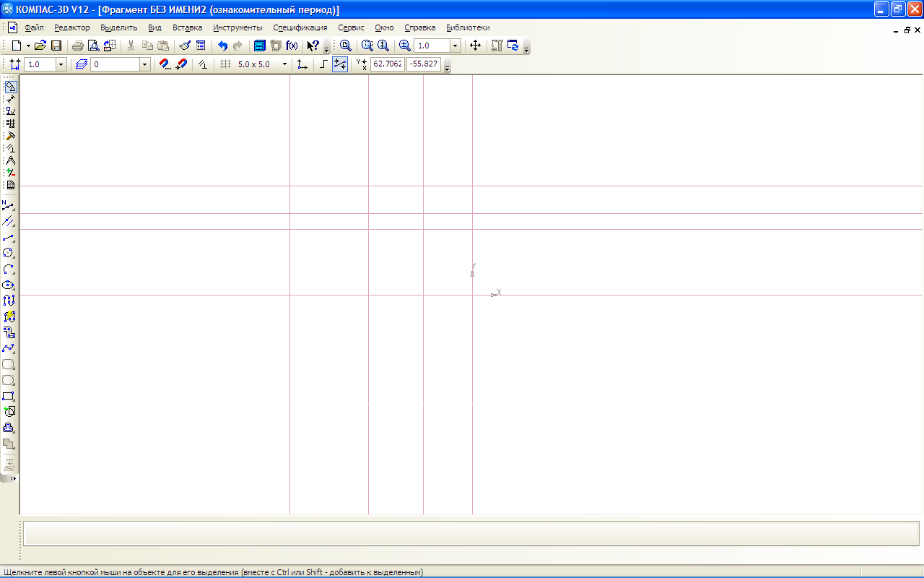Viewport: 924px width, 578px height.
Task: Select the ellipse tool
Action: (x=9, y=285)
